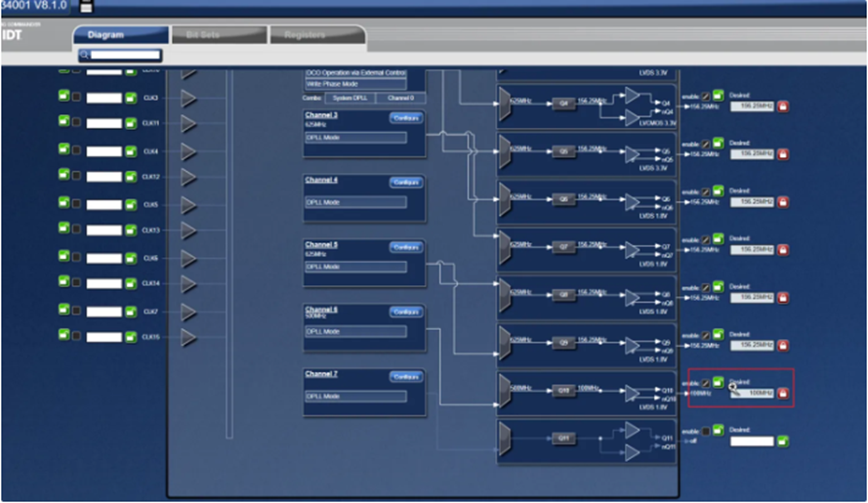Viewport: 868px width, 503px height.
Task: Open DPLL Mode selector in Channel 6
Action: click(354, 332)
